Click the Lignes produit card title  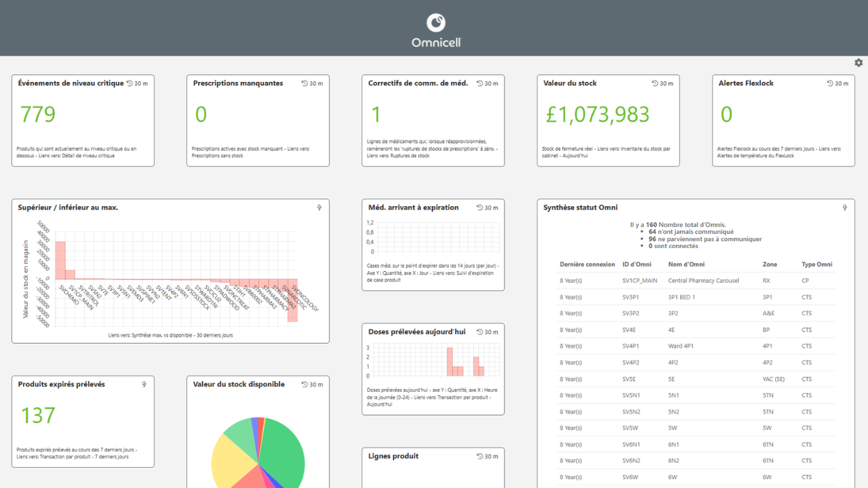tap(393, 456)
